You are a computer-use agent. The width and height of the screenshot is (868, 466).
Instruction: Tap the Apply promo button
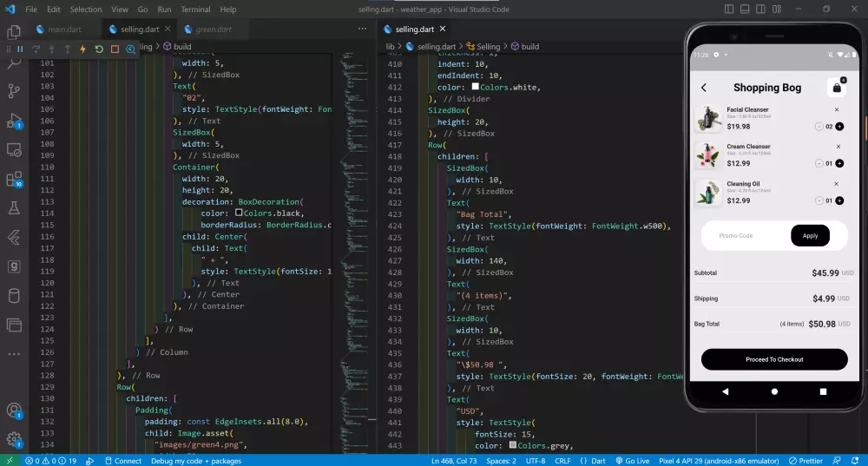810,235
